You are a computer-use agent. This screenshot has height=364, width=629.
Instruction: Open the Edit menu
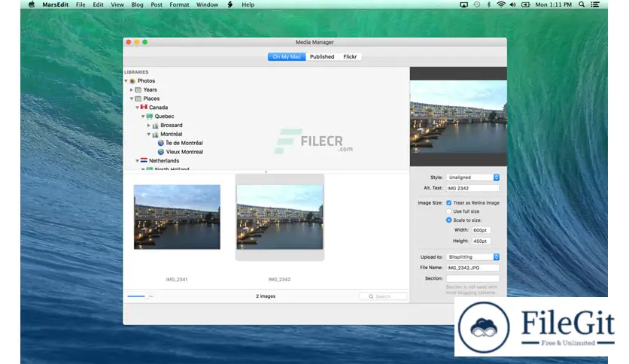(99, 5)
